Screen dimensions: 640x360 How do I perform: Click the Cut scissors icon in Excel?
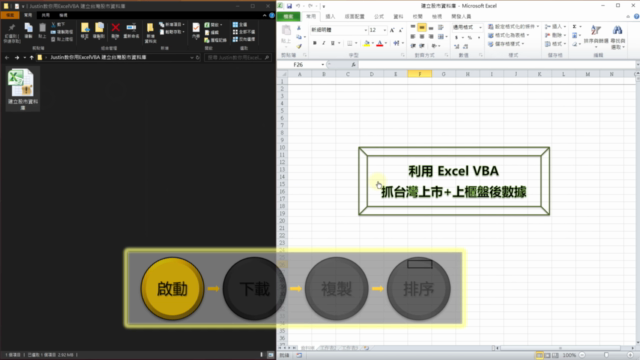(299, 28)
